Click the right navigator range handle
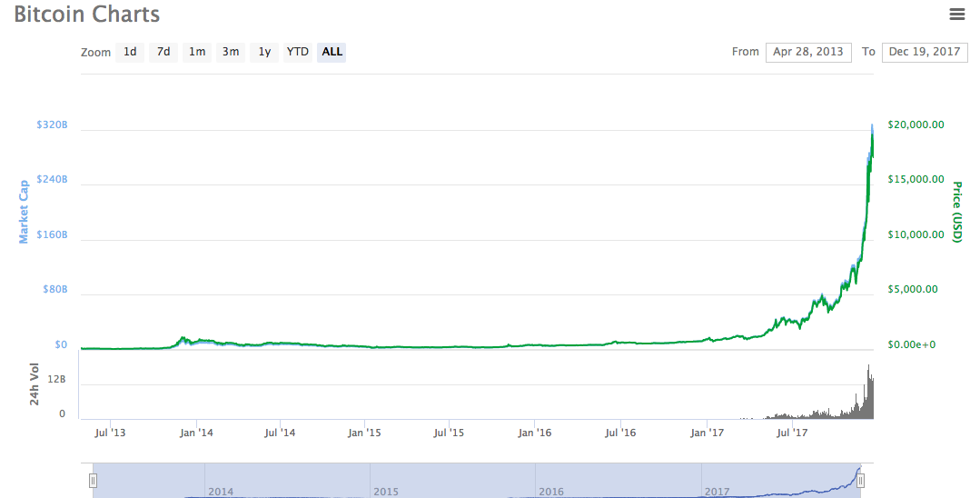 point(861,480)
